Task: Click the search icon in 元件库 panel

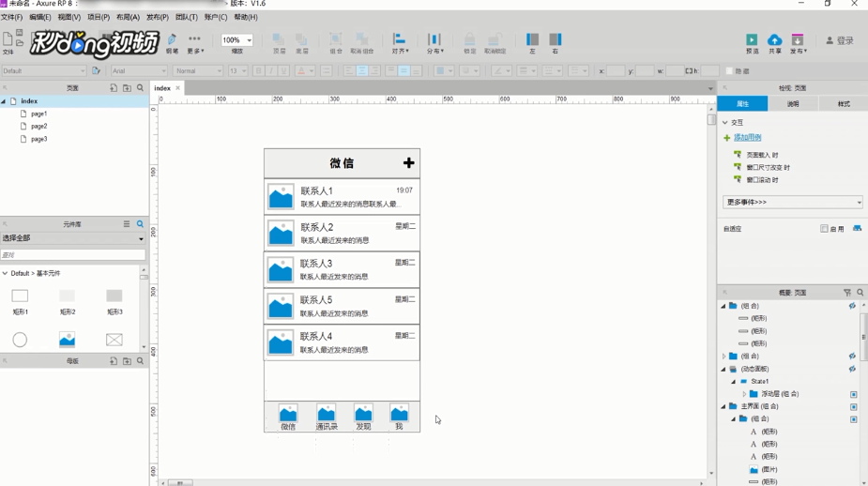Action: pyautogui.click(x=140, y=223)
